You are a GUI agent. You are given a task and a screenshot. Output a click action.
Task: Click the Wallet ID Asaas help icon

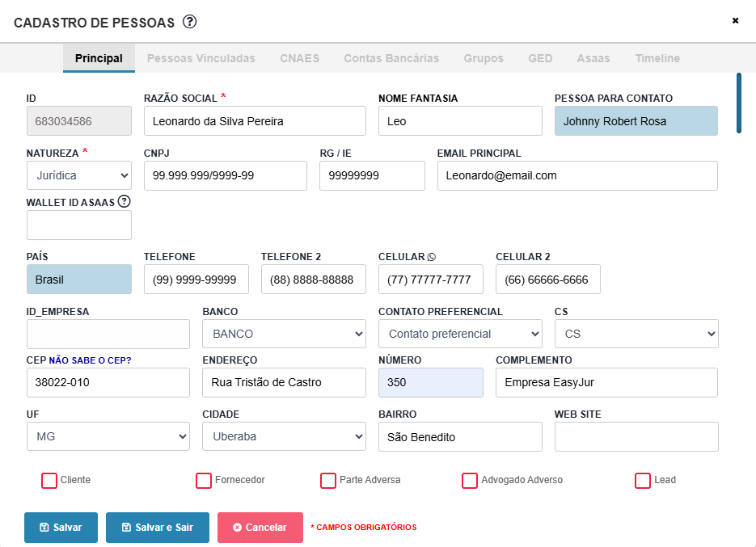pyautogui.click(x=124, y=201)
